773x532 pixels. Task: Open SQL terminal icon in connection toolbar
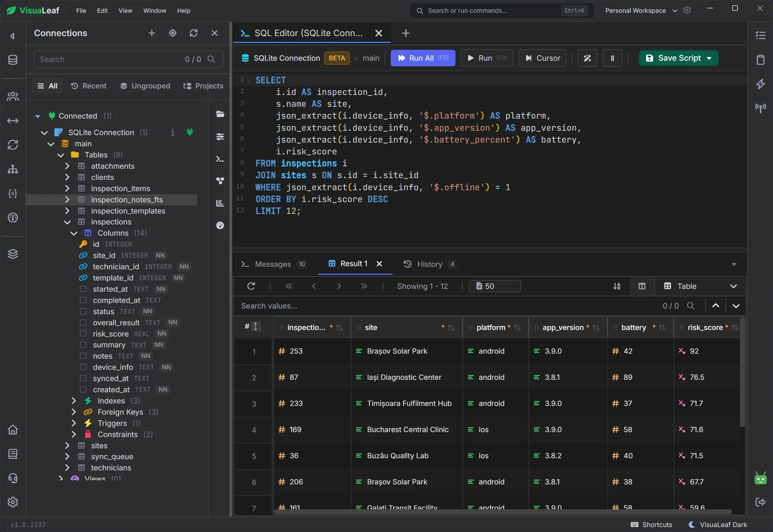coord(220,159)
